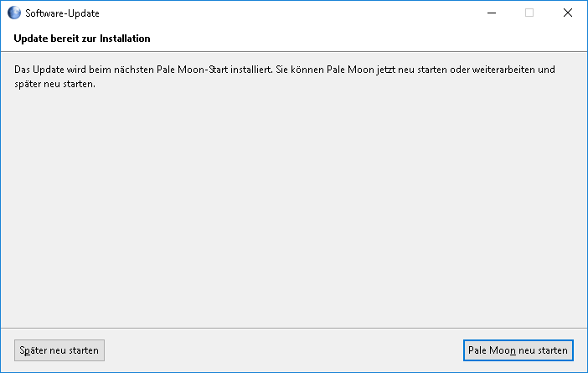Click the phrase Sie können Pale Moon
The width and height of the screenshot is (588, 373).
(325, 70)
